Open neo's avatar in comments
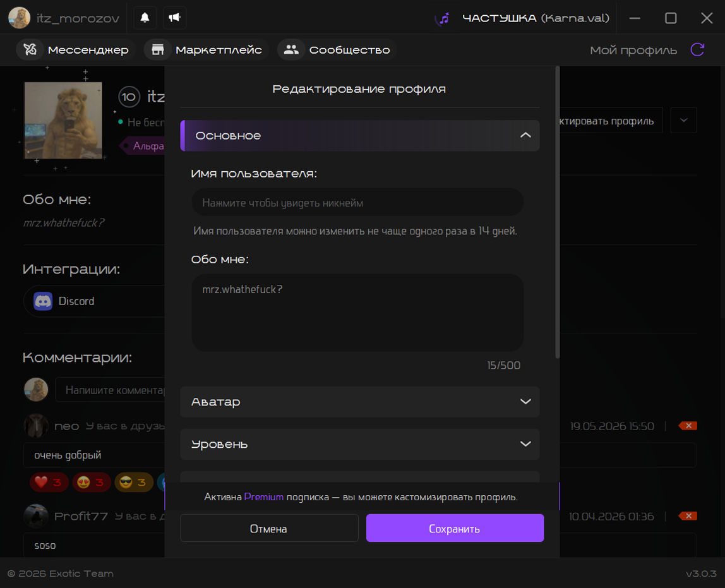The width and height of the screenshot is (725, 588). click(x=35, y=426)
